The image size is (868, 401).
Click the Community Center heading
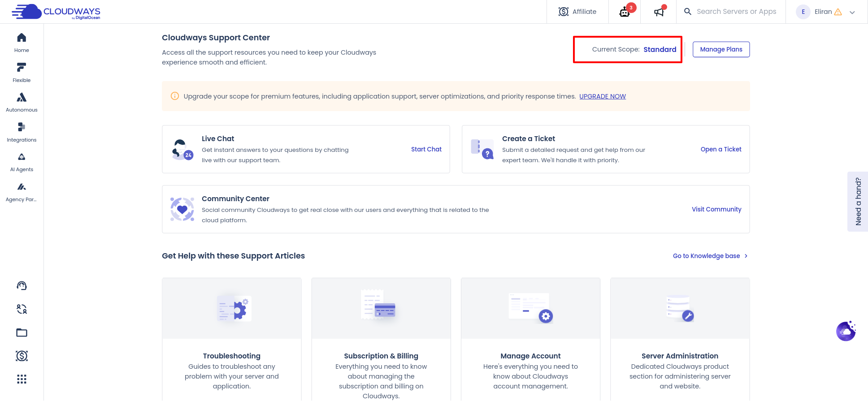pos(235,198)
